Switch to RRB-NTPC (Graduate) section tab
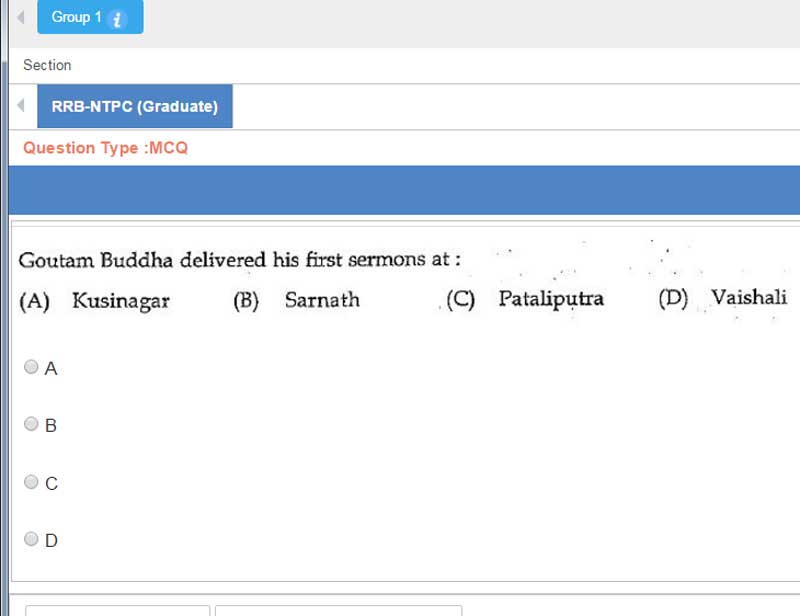The image size is (800, 616). [135, 106]
